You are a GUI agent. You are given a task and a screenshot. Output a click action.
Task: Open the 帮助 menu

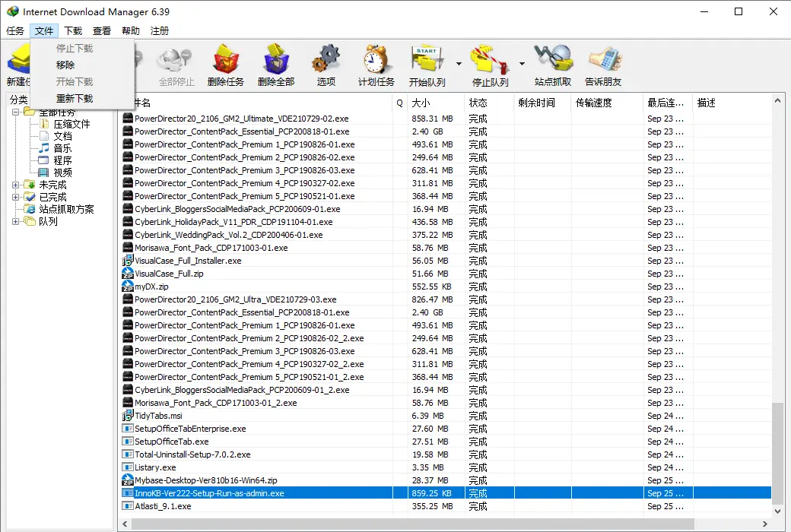(x=131, y=30)
